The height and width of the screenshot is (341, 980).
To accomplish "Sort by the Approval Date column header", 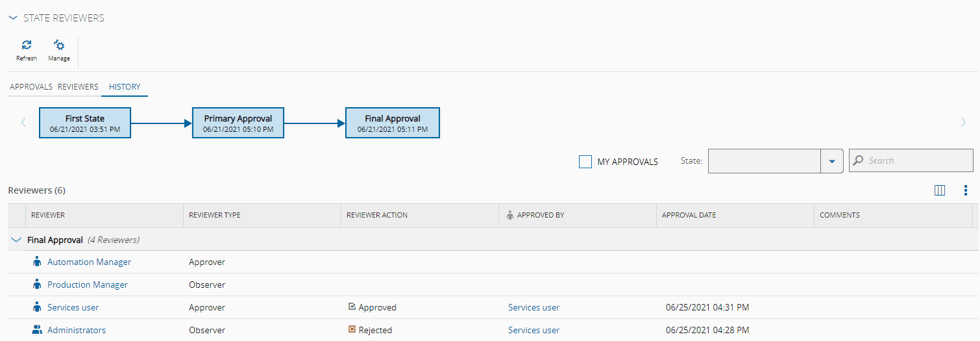I will [689, 215].
